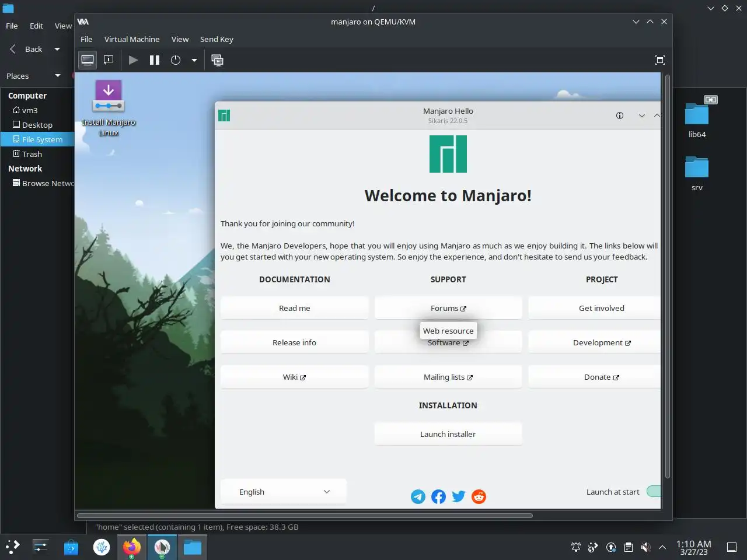Open the file manager File menu
This screenshot has height=560, width=747.
click(x=12, y=26)
